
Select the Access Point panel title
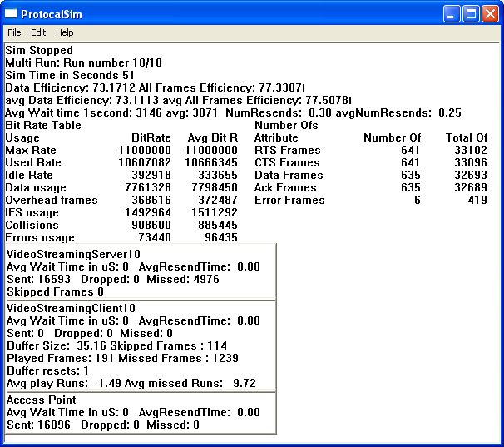42,400
